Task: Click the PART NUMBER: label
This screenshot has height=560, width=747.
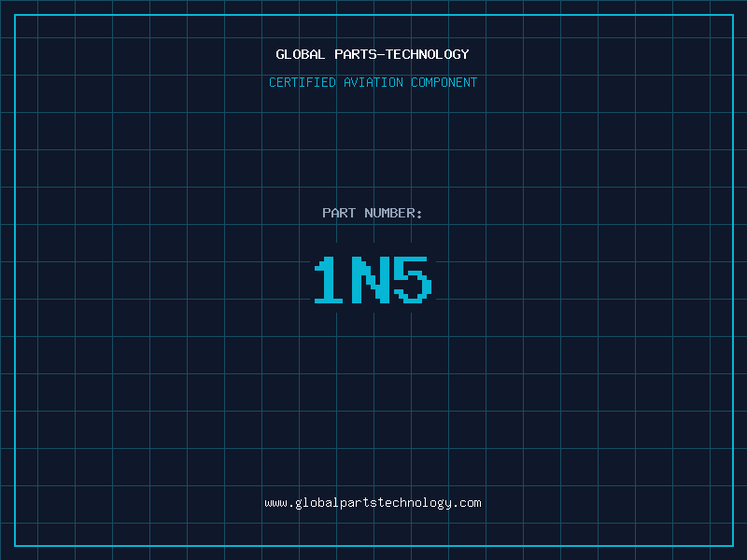Action: [373, 214]
